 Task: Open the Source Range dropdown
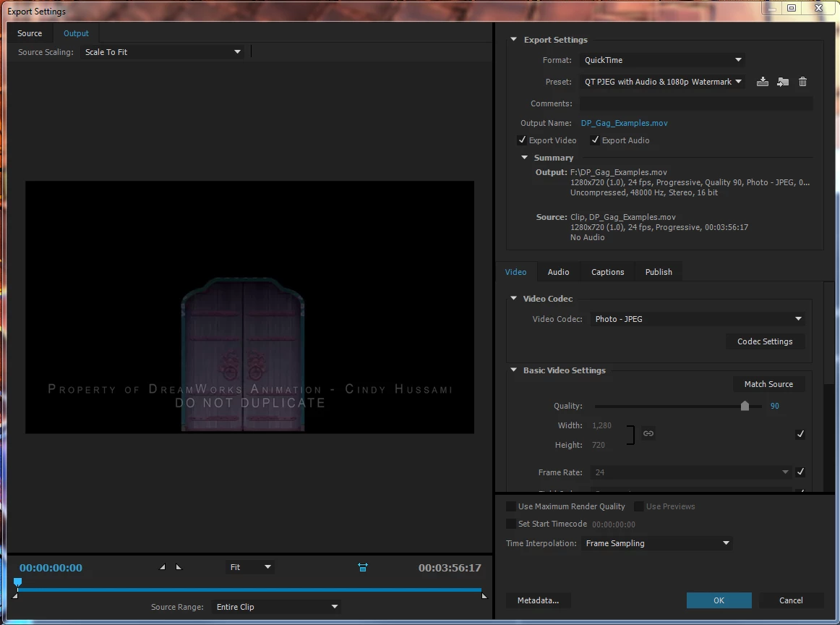pyautogui.click(x=276, y=607)
